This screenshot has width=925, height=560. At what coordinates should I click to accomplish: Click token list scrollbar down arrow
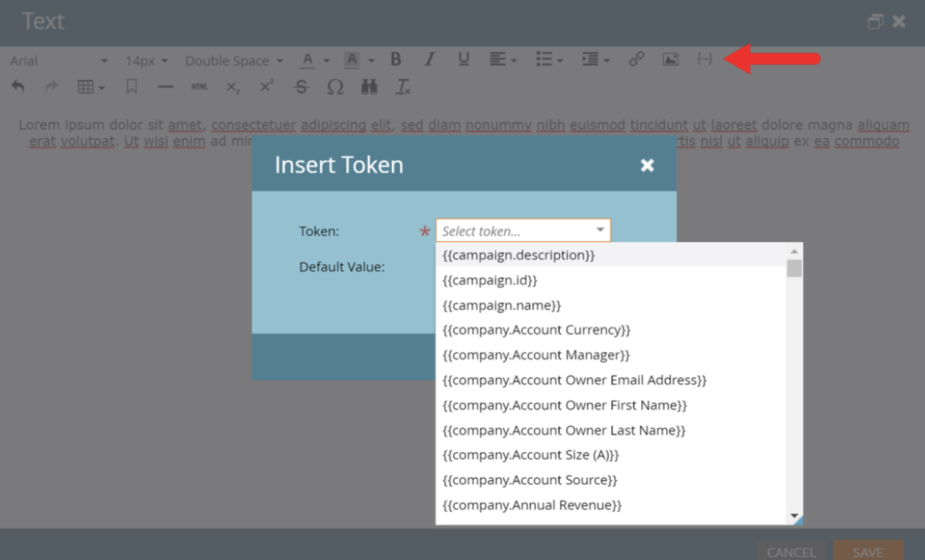(794, 516)
